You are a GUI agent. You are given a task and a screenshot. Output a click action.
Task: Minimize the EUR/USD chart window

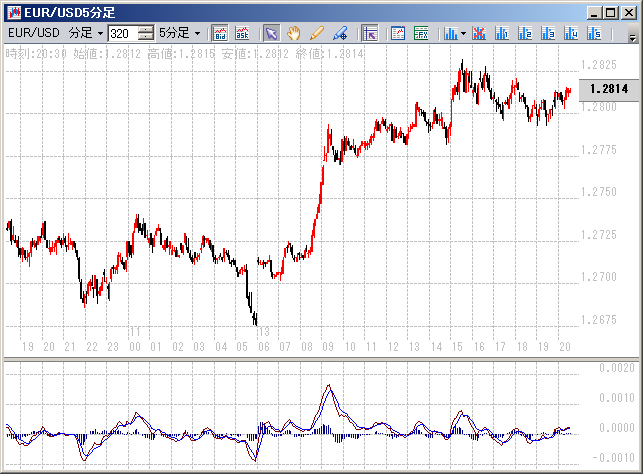(x=594, y=13)
